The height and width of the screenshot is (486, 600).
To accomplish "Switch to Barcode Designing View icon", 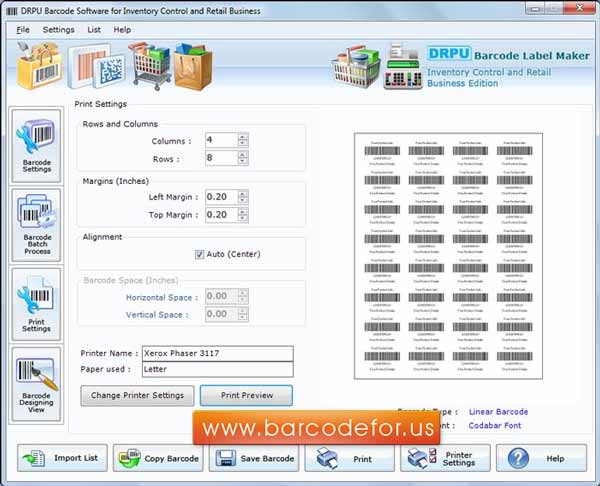I will tap(36, 384).
